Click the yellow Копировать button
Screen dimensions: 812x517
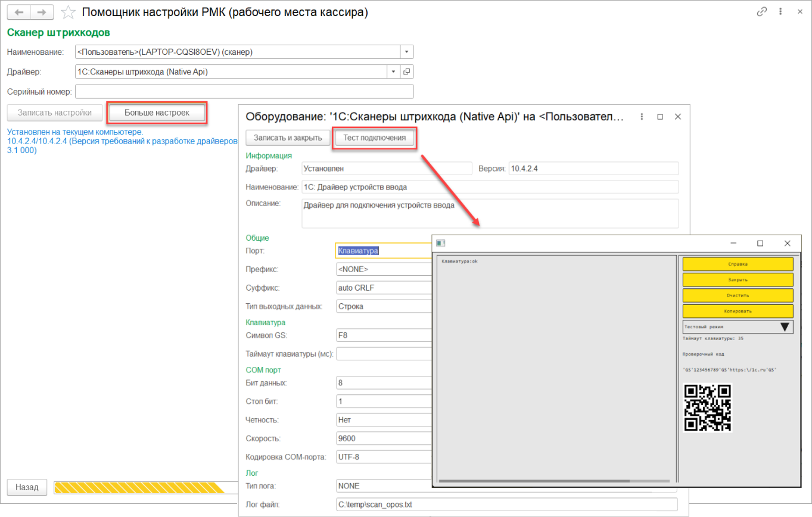pyautogui.click(x=738, y=311)
